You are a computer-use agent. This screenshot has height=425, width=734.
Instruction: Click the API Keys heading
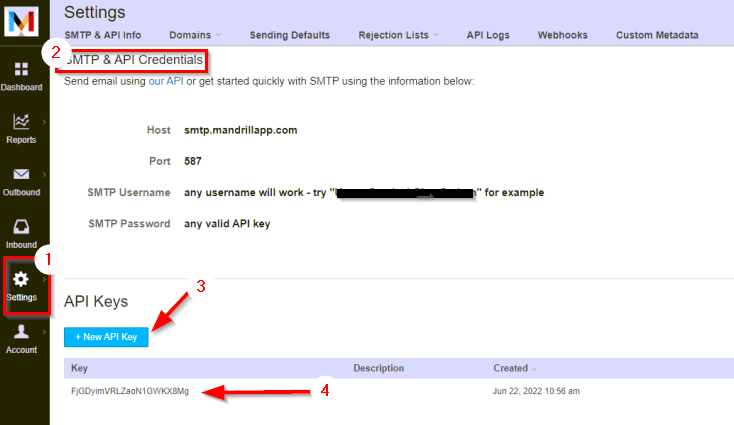pos(96,301)
